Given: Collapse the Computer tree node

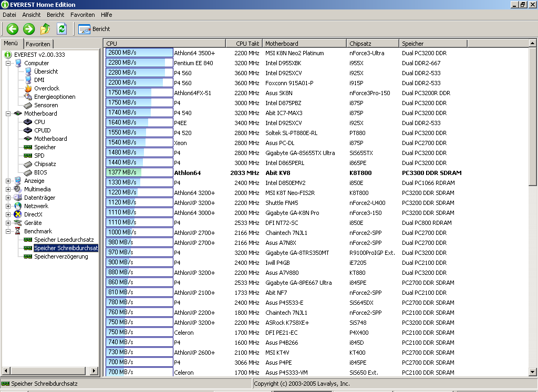Looking at the screenshot, I should (x=8, y=63).
